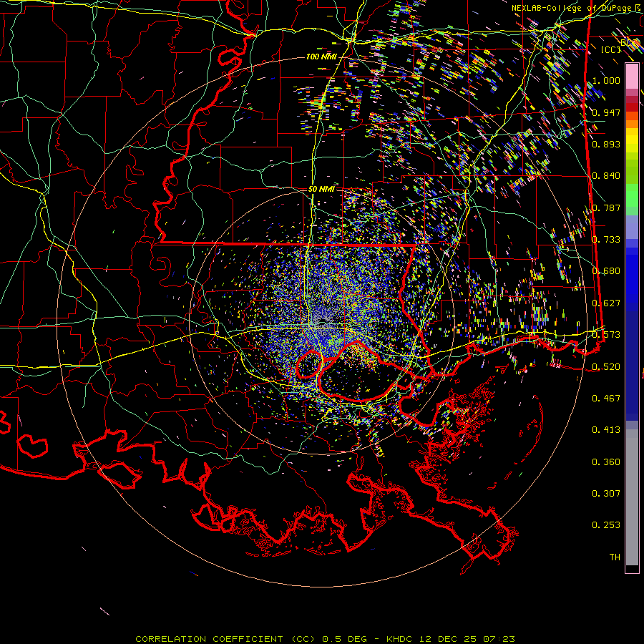Click the 0.413 scale value
This screenshot has width=644, height=644.
coord(606,430)
